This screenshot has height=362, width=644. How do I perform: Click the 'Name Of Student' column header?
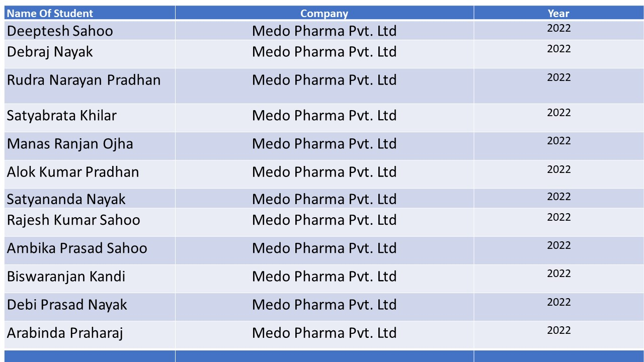[x=90, y=13]
